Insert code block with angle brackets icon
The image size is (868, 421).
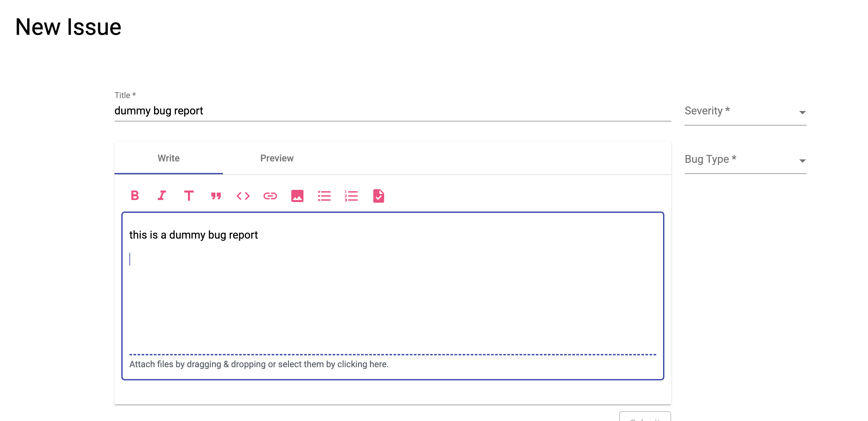tap(243, 196)
